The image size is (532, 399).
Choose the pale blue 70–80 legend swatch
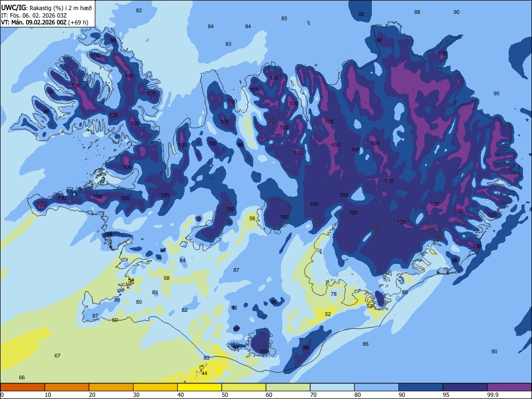click(x=332, y=387)
